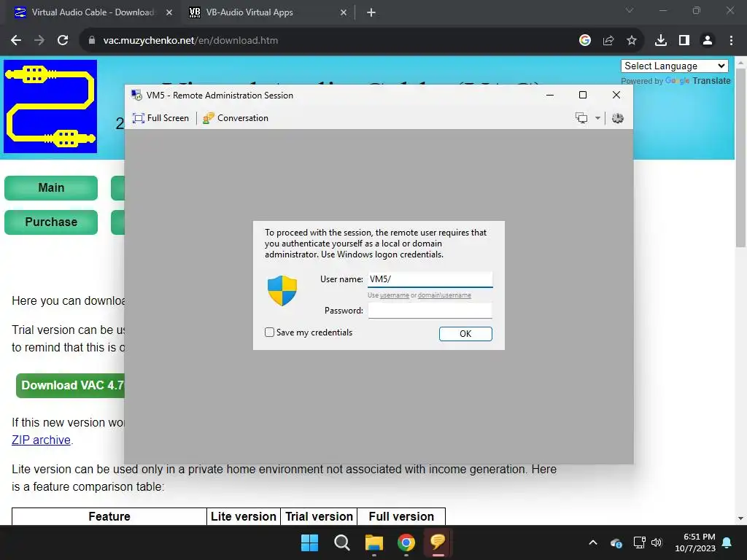Click the page scrollbar down arrow
Viewport: 747px width, 560px height.
click(740, 518)
